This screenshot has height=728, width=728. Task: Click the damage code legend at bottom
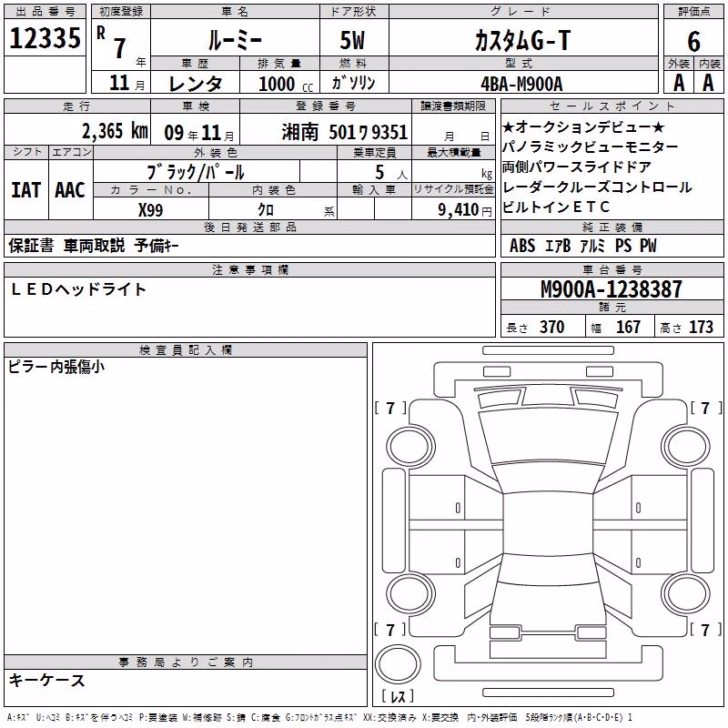point(319,717)
